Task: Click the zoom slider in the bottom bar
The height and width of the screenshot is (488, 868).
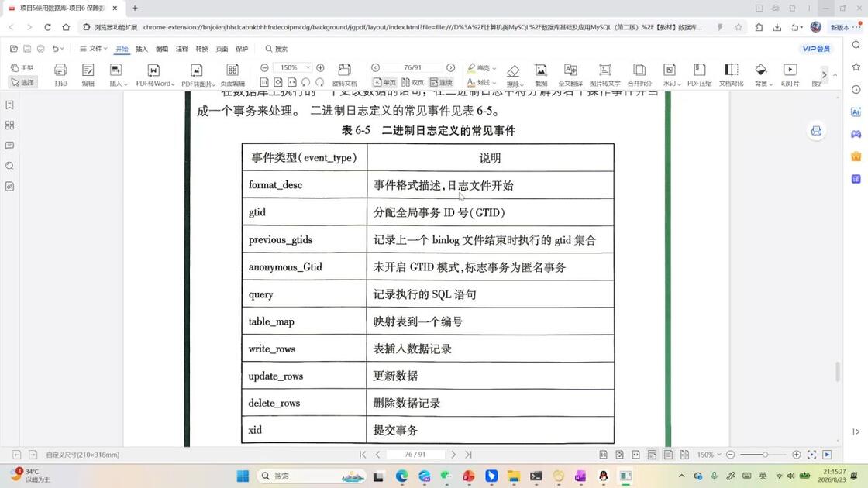Action: [763, 454]
